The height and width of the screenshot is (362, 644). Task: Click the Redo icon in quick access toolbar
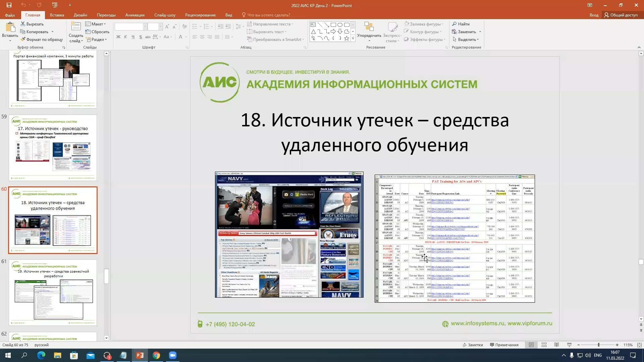[39, 5]
